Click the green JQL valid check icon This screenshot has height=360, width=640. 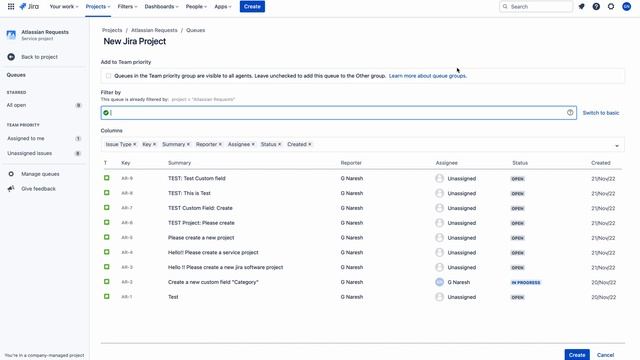106,113
